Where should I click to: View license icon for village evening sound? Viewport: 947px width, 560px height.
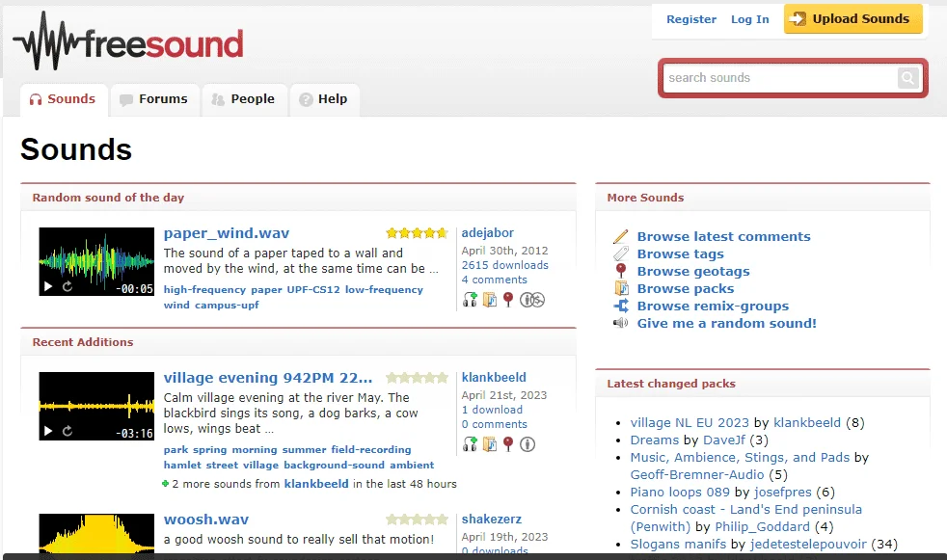coord(528,444)
